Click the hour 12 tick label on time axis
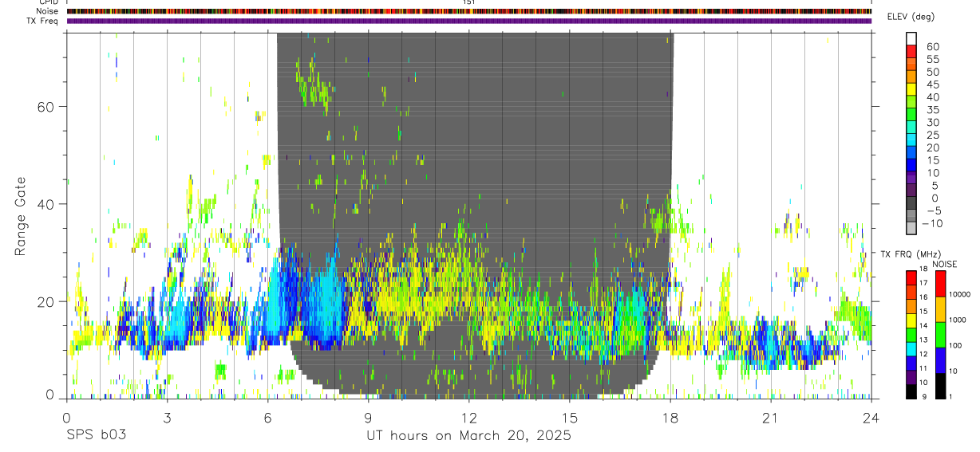The height and width of the screenshot is (452, 980). pyautogui.click(x=468, y=417)
